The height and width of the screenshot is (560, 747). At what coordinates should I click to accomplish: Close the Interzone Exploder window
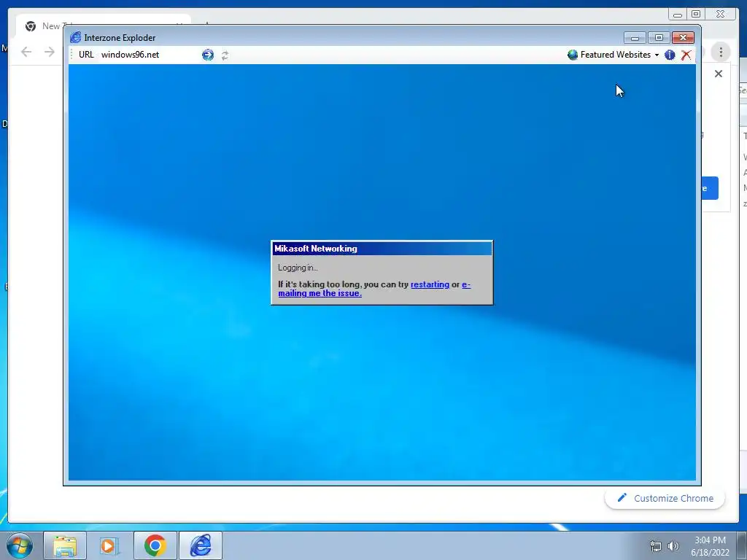[x=683, y=38]
